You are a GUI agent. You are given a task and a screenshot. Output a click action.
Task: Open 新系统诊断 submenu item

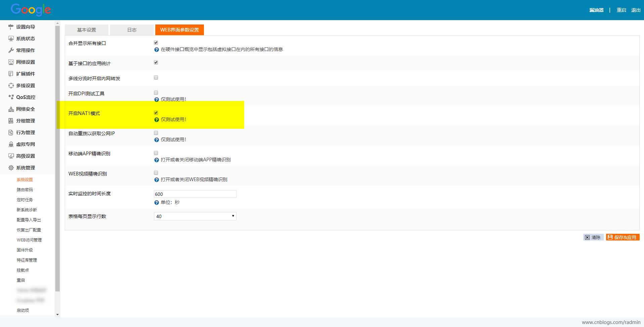(x=27, y=210)
